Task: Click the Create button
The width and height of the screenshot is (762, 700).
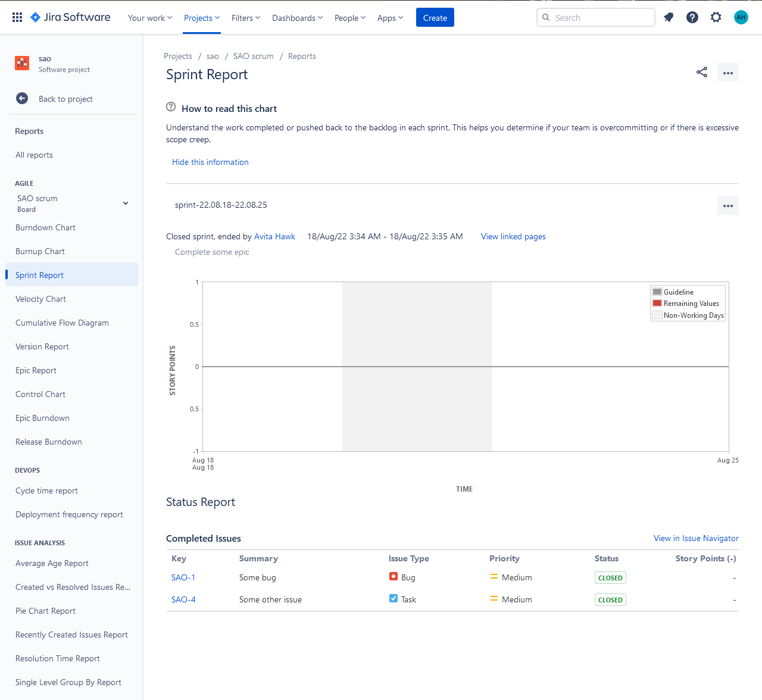Action: click(x=435, y=17)
